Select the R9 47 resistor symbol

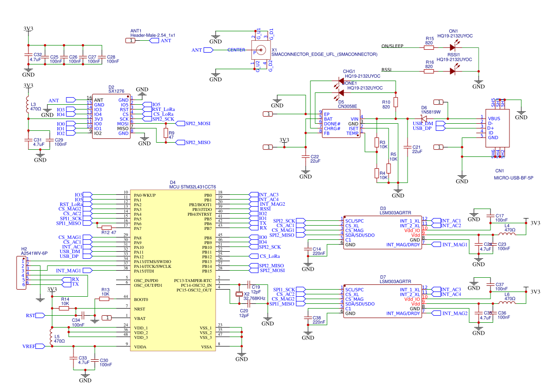165,134
